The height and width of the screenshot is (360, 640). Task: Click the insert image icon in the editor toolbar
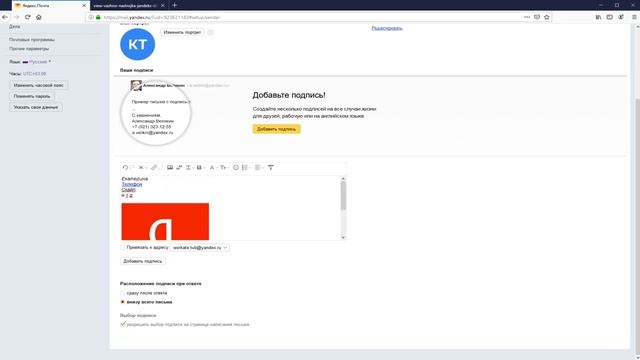tap(170, 167)
